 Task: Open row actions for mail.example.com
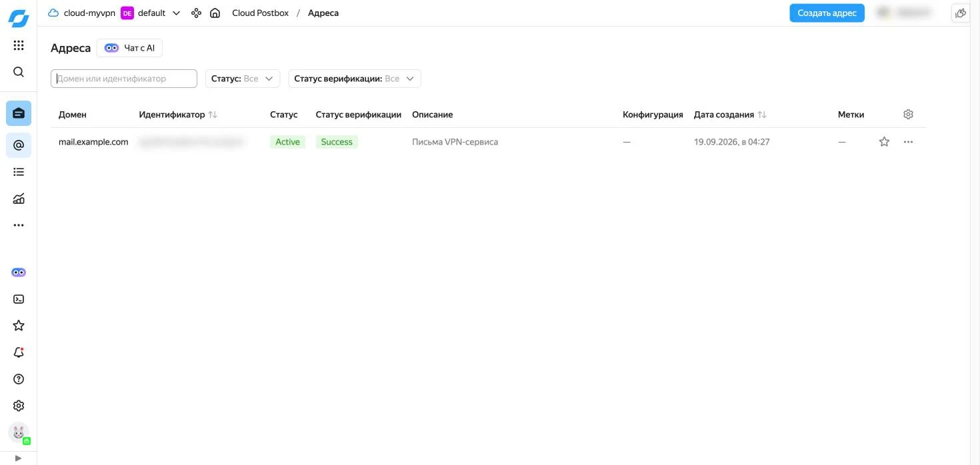tap(908, 142)
